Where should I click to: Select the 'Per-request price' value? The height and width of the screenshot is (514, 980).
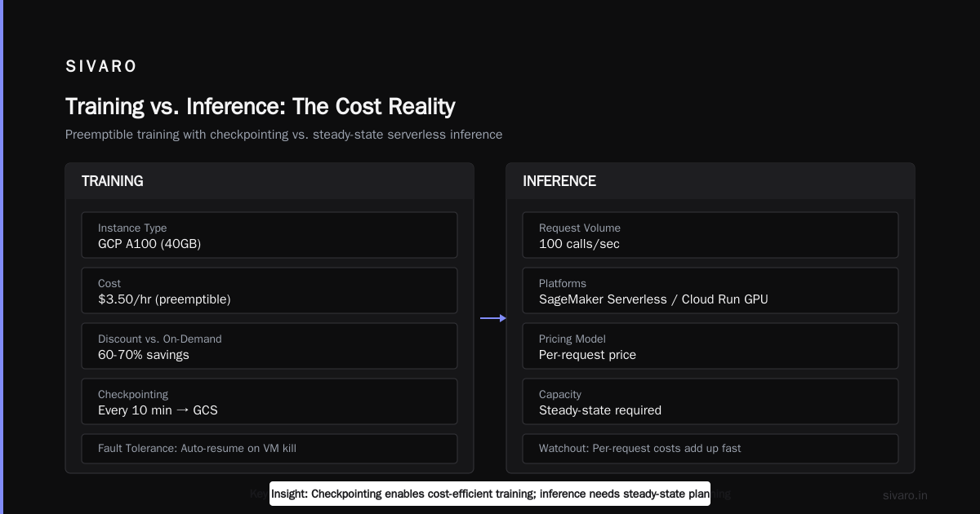click(x=587, y=355)
